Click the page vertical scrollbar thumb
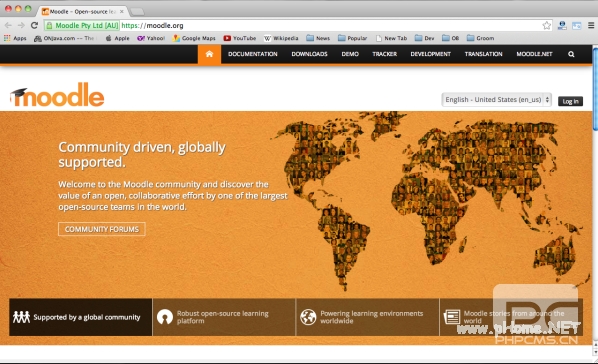The height and width of the screenshot is (364, 598). point(595,90)
